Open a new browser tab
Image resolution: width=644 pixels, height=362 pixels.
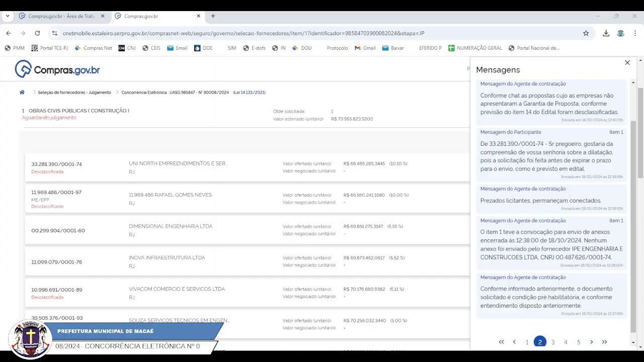point(213,16)
